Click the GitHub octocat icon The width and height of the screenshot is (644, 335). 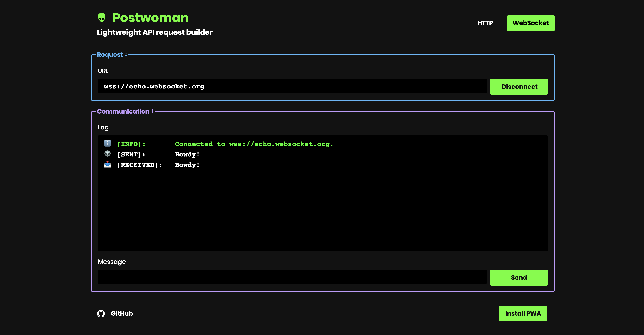tap(101, 314)
